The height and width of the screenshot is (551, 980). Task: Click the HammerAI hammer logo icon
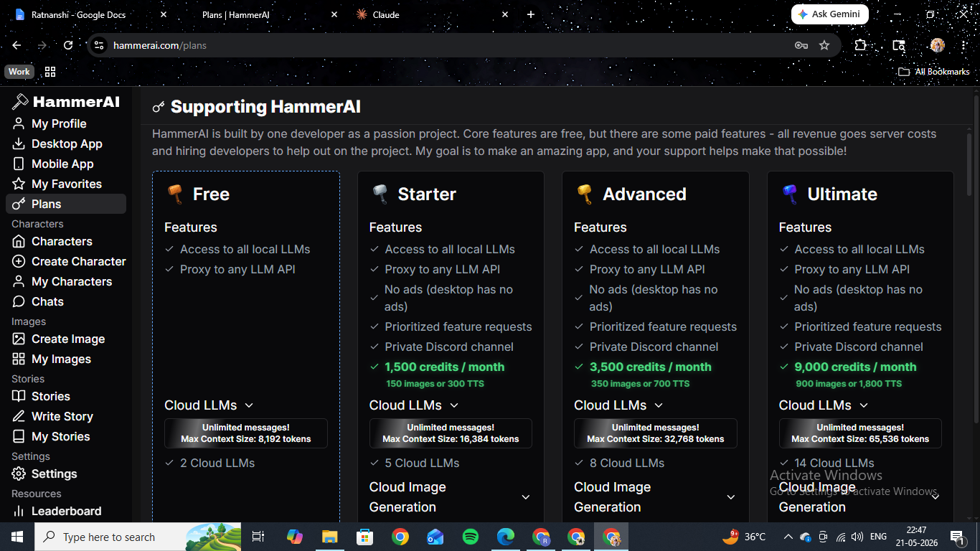[x=20, y=102]
